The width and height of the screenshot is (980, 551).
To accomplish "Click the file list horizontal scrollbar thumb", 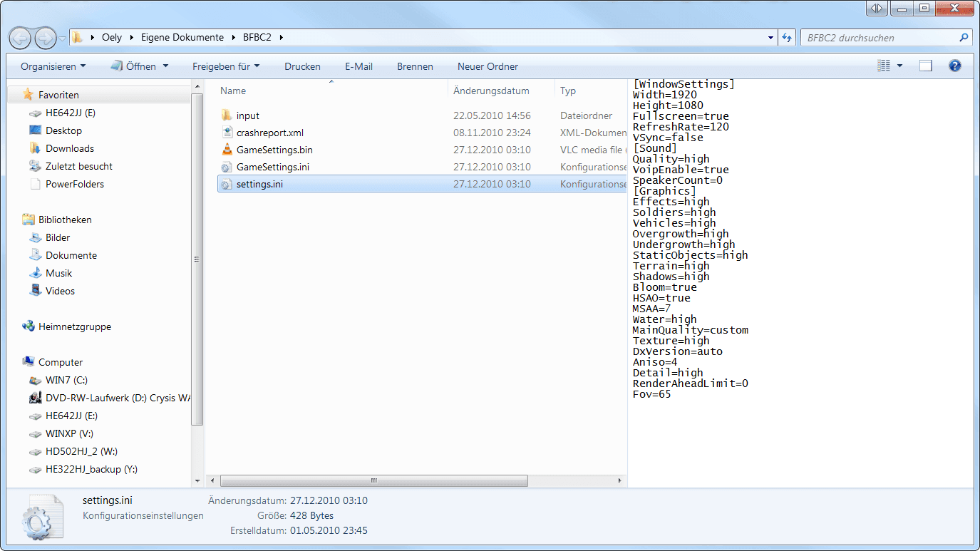I will (x=374, y=481).
